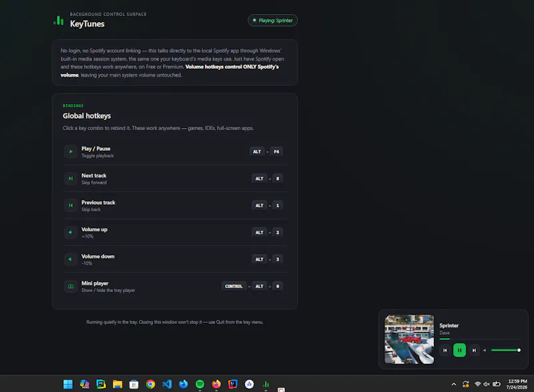The height and width of the screenshot is (392, 534).
Task: Click the mini player track progress bar
Action: coord(480,339)
